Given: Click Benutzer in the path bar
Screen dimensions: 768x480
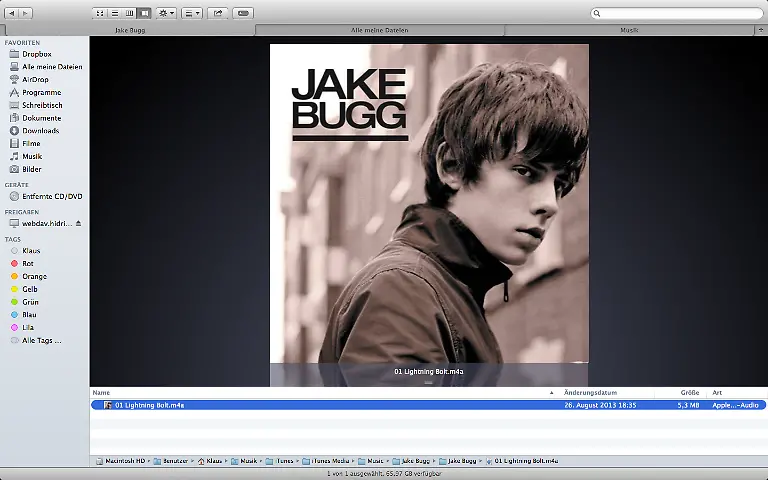Looking at the screenshot, I should tap(171, 461).
